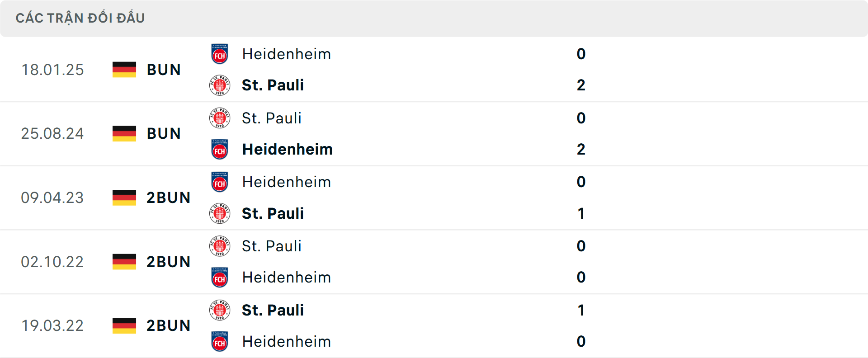
Task: Click the Heidenheim FCH crest from 18.01.25
Action: point(220,54)
